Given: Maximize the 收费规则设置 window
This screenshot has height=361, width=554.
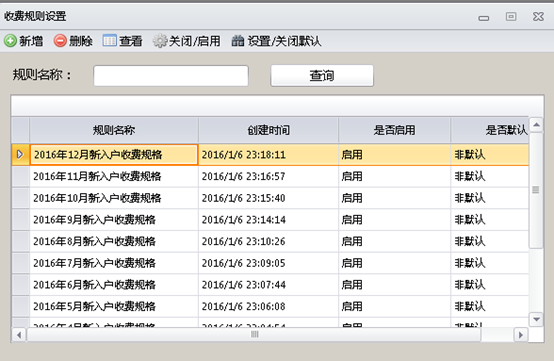Looking at the screenshot, I should [x=511, y=16].
